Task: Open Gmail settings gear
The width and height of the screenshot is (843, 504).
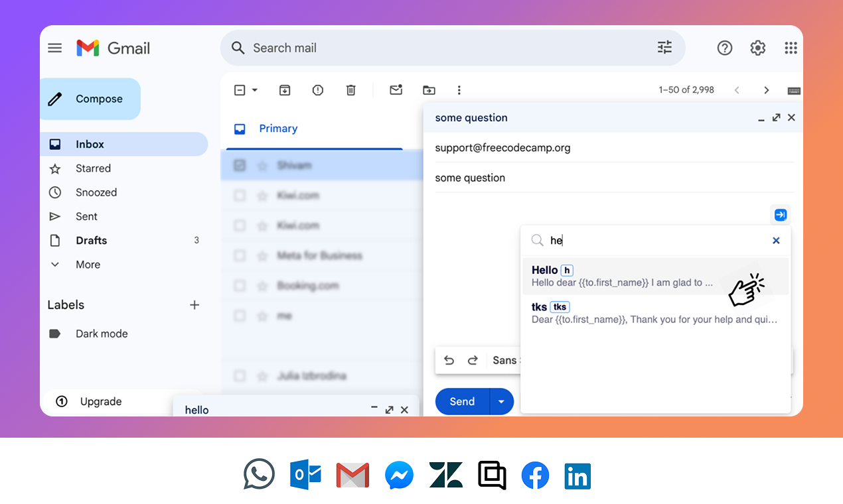Action: pyautogui.click(x=758, y=48)
